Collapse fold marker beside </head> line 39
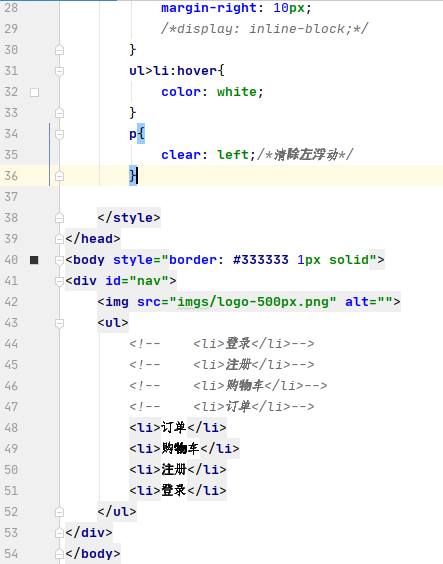This screenshot has height=564, width=443. [x=59, y=239]
